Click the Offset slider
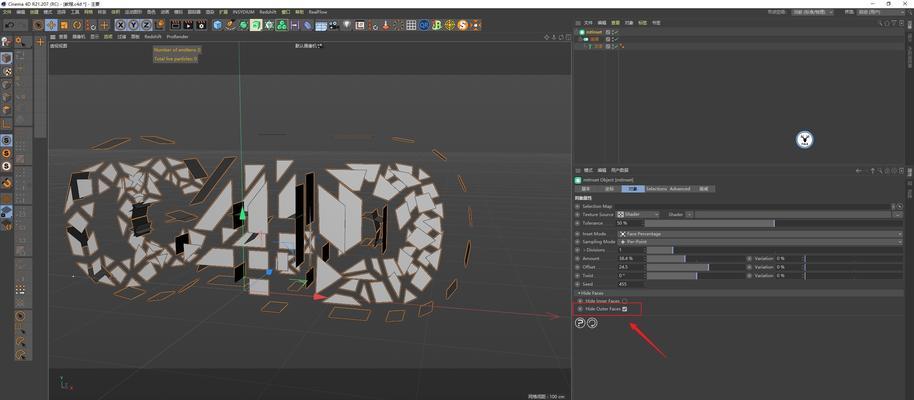This screenshot has width=914, height=400. tap(695, 267)
